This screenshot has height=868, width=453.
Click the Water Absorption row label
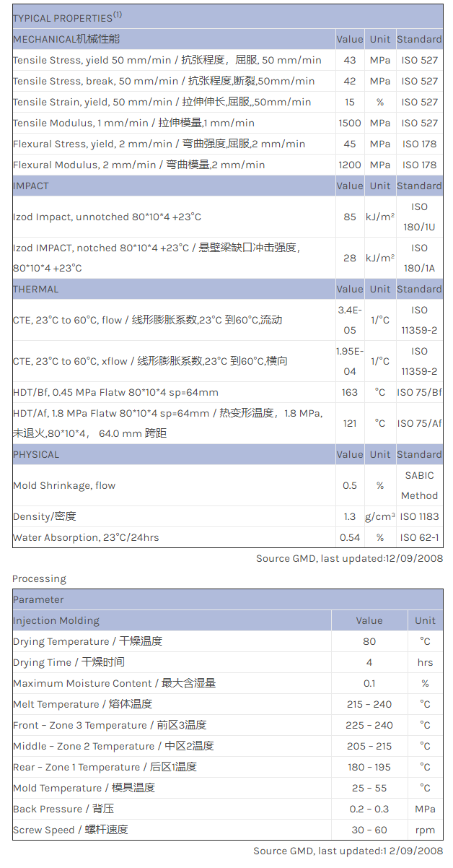click(86, 537)
